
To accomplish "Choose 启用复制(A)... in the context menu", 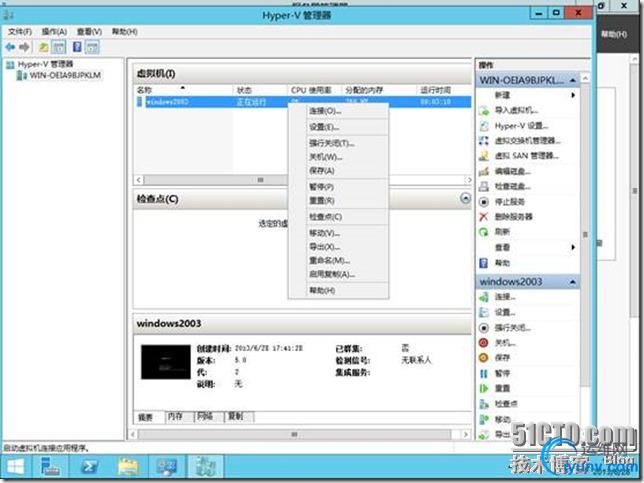I will (338, 274).
